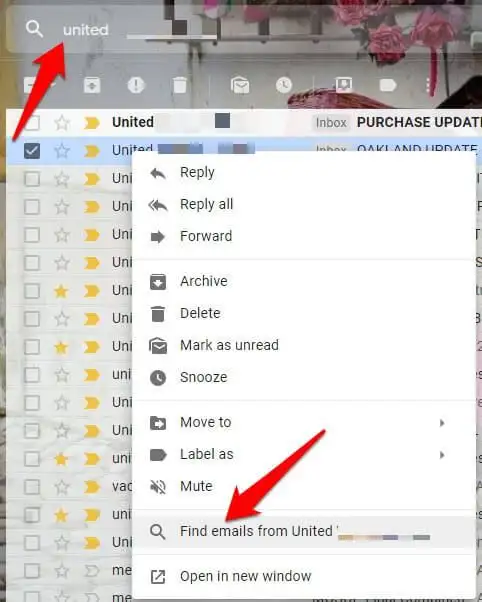This screenshot has height=602, width=482.
Task: Star the PURCHASE UPDATE email
Action: click(61, 123)
